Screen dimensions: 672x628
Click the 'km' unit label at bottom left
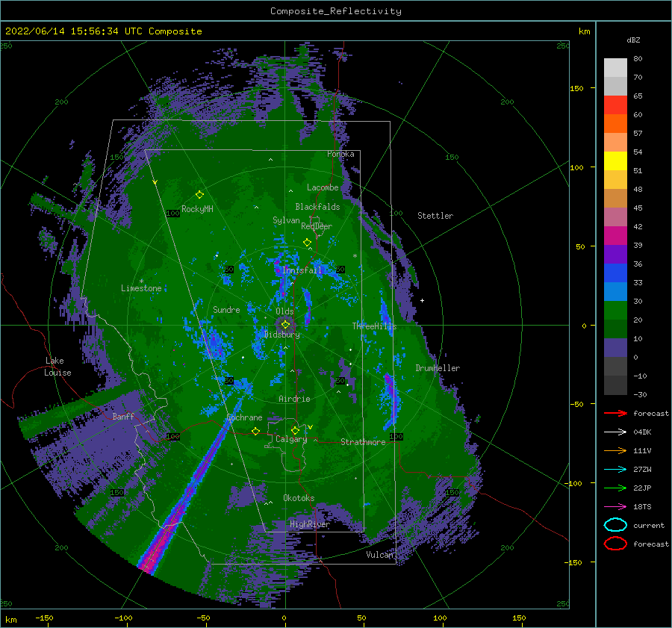pos(11,620)
